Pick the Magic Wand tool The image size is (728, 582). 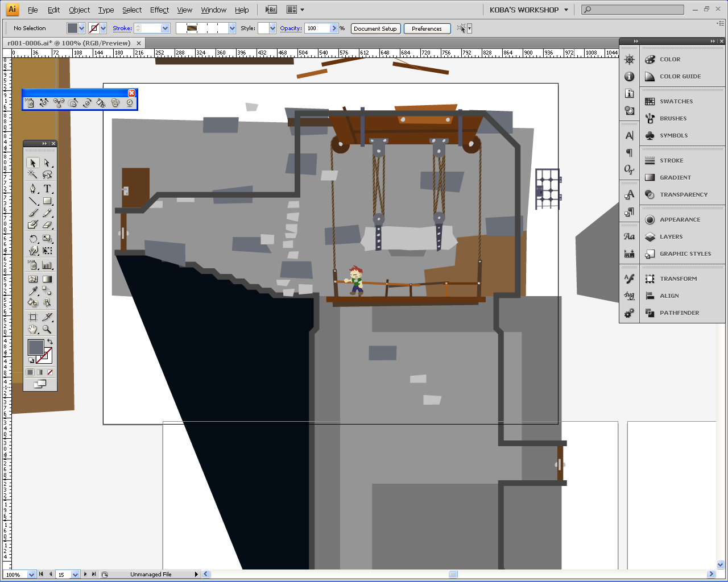(33, 175)
